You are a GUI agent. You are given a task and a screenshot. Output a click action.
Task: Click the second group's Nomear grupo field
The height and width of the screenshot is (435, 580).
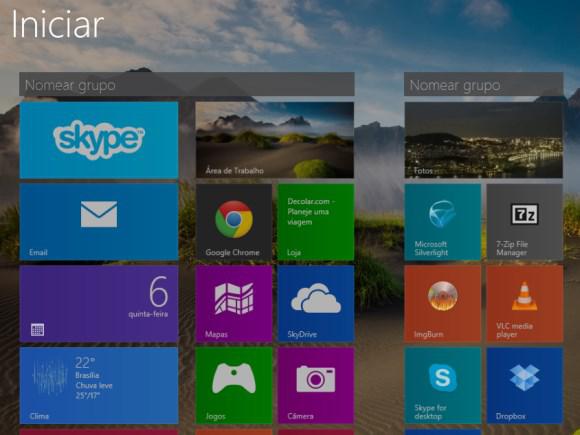[484, 84]
